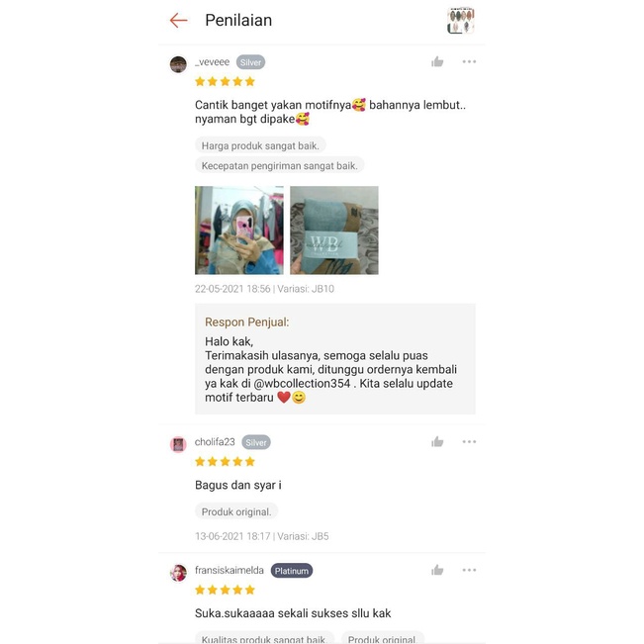
Task: Select the 'Harga produk sangat baik.' tag
Action: pos(260,145)
